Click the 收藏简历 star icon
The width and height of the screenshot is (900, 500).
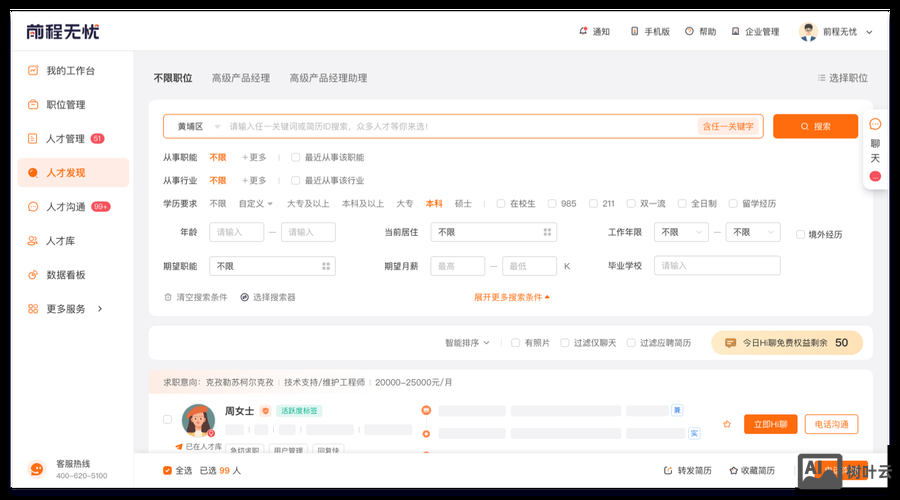pyautogui.click(x=734, y=470)
